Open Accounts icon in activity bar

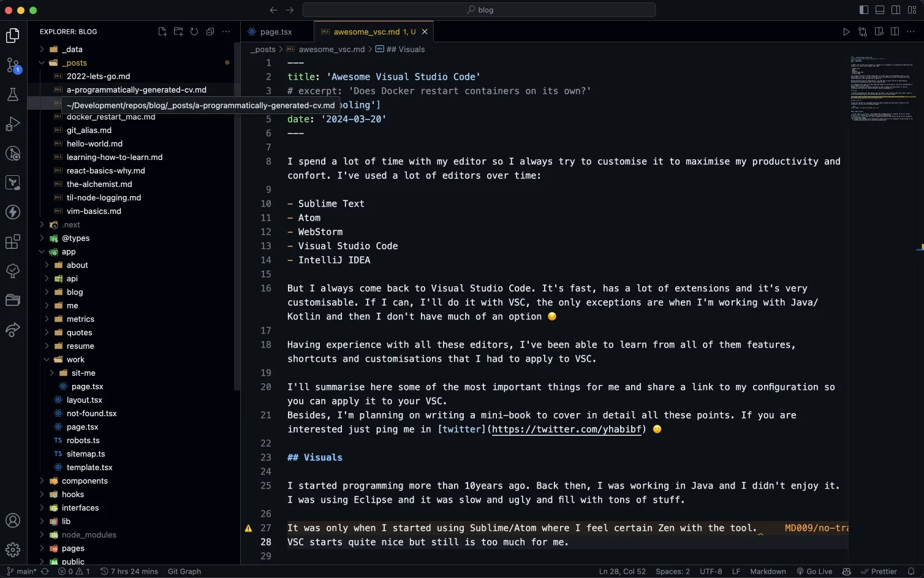click(x=13, y=520)
